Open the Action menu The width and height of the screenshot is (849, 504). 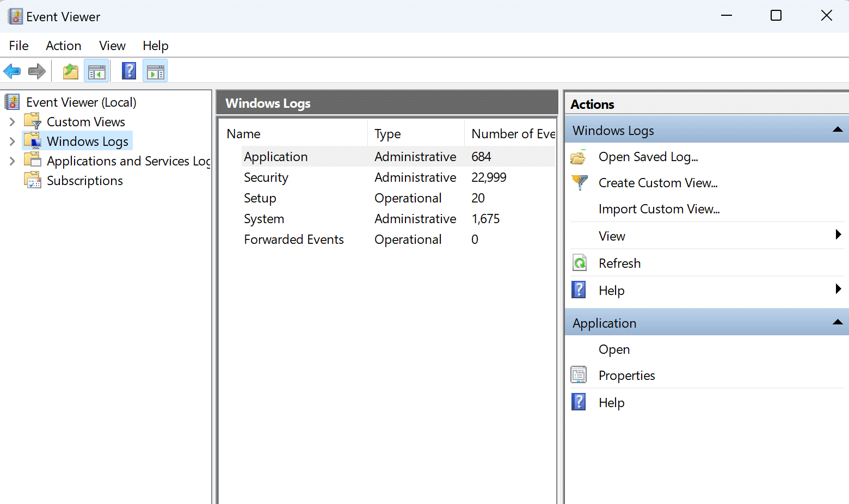[x=63, y=46]
